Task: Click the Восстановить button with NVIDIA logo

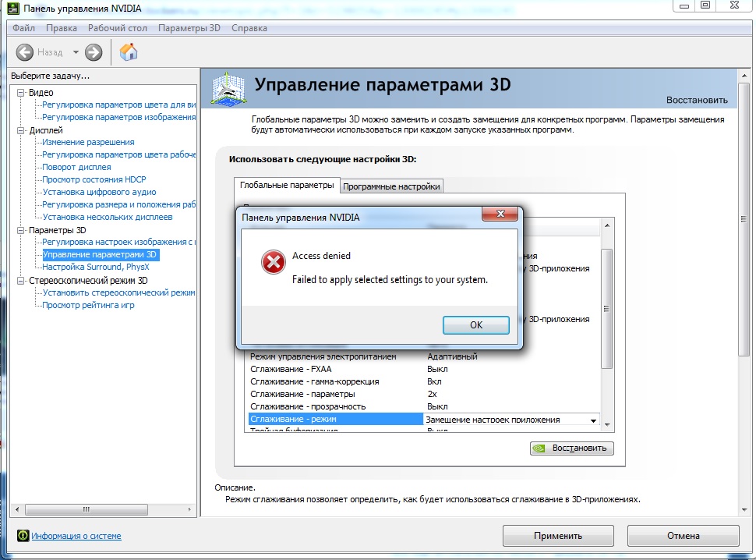Action: pyautogui.click(x=572, y=448)
